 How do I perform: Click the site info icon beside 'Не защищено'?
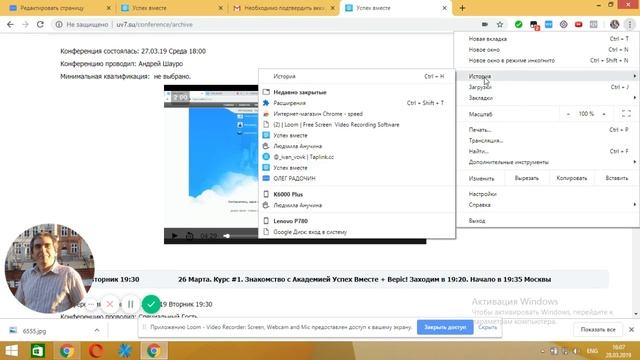pos(59,24)
